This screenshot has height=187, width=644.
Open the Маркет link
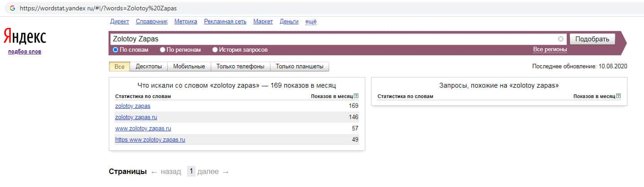[263, 22]
